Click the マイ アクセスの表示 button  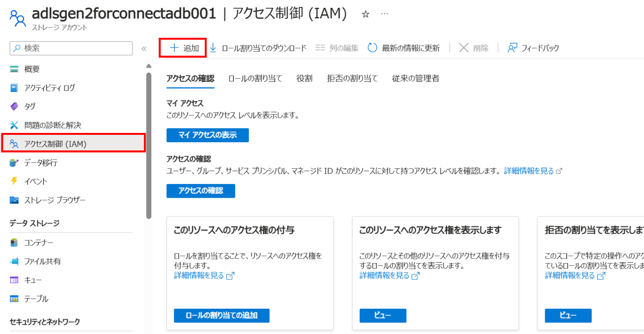[x=207, y=135]
